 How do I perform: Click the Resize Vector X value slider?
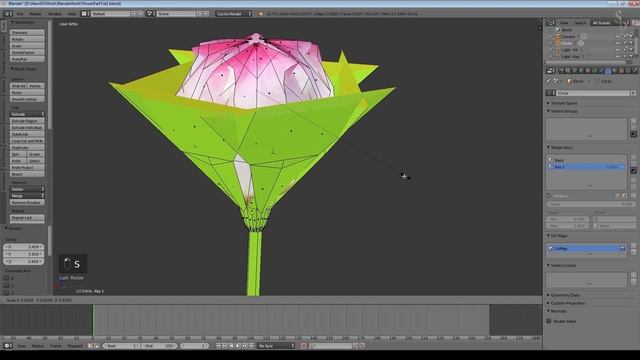point(24,247)
